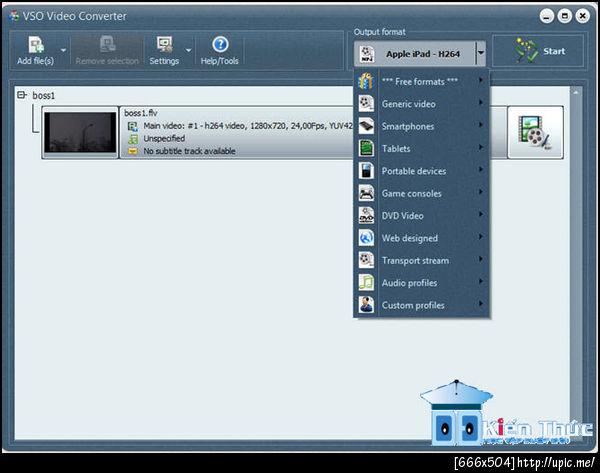
Task: Select the Main video h264 track line
Action: point(247,126)
